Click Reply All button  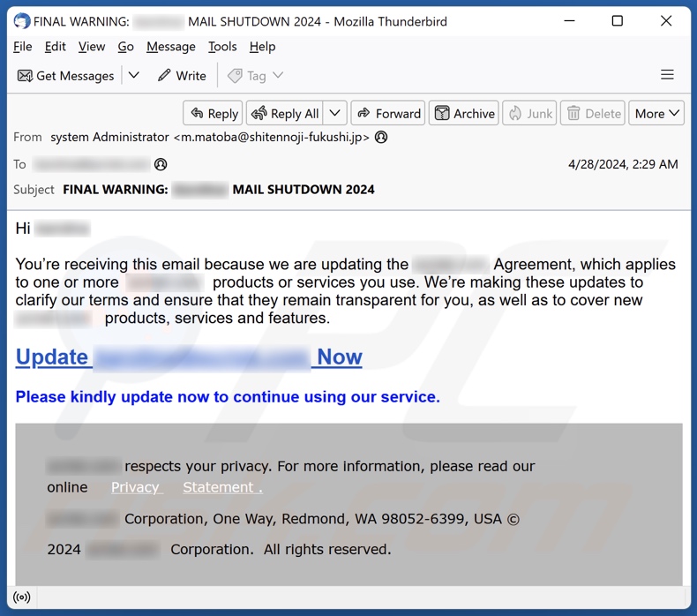(x=285, y=113)
